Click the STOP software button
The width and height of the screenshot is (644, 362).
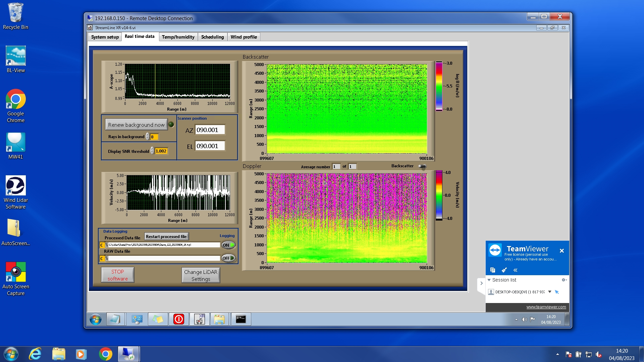click(x=117, y=275)
